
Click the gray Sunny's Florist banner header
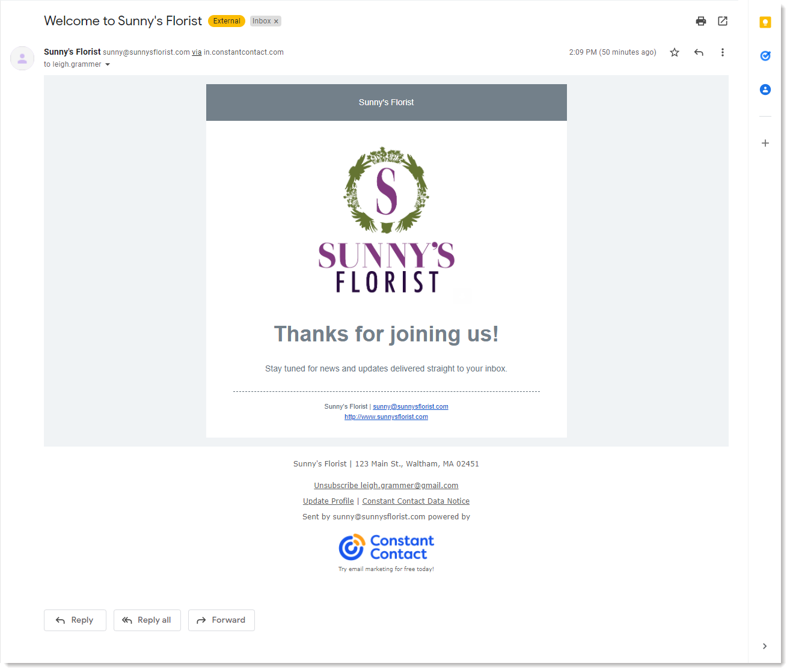[387, 103]
